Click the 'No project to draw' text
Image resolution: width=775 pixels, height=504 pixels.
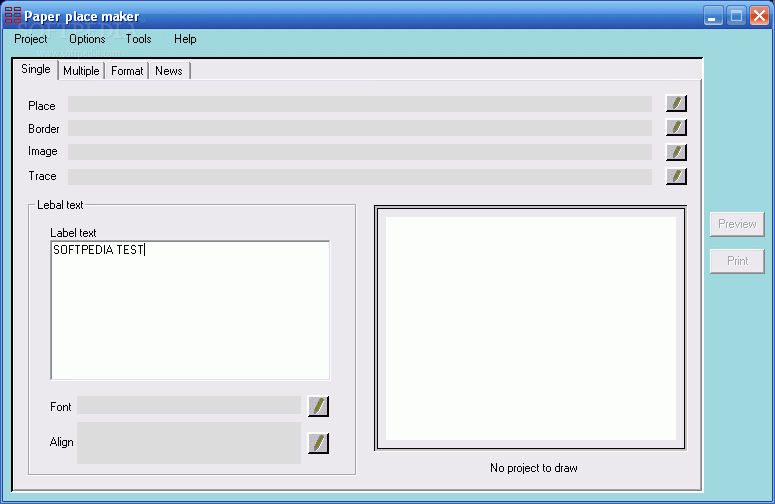(x=534, y=468)
